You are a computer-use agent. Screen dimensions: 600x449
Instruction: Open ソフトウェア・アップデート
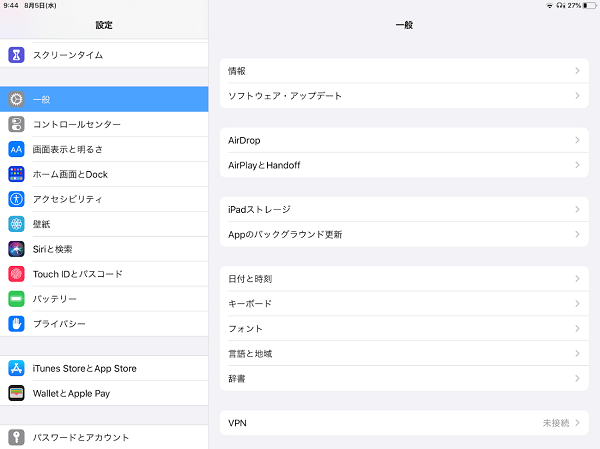tap(404, 96)
